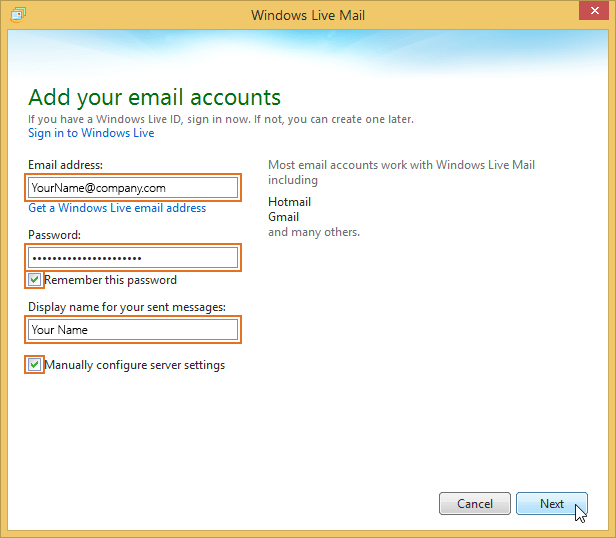The width and height of the screenshot is (616, 538).
Task: Click the Email address: label
Action: (65, 165)
